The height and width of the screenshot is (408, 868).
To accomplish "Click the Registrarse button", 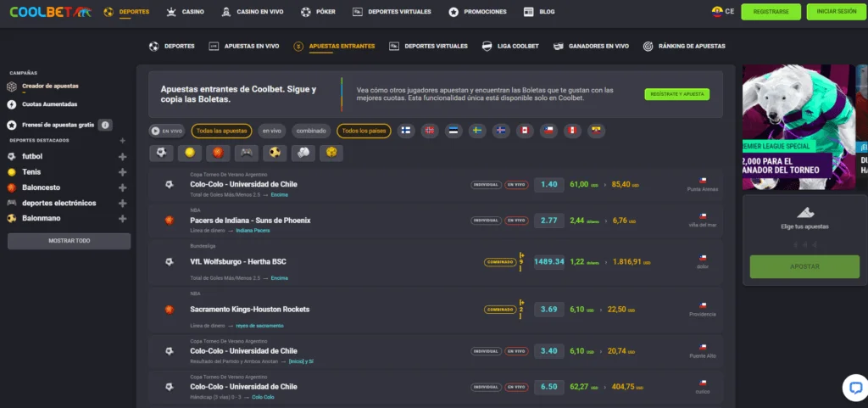I will pyautogui.click(x=771, y=12).
